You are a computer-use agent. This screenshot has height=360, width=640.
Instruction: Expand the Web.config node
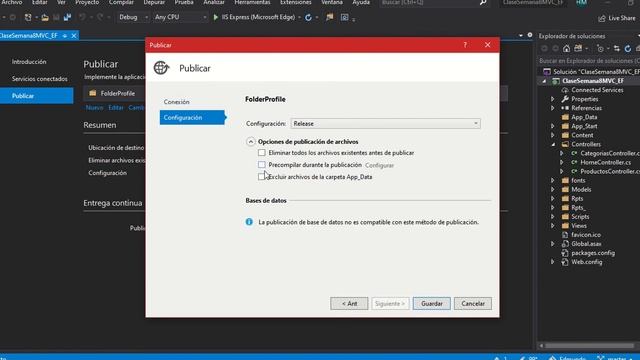click(553, 262)
